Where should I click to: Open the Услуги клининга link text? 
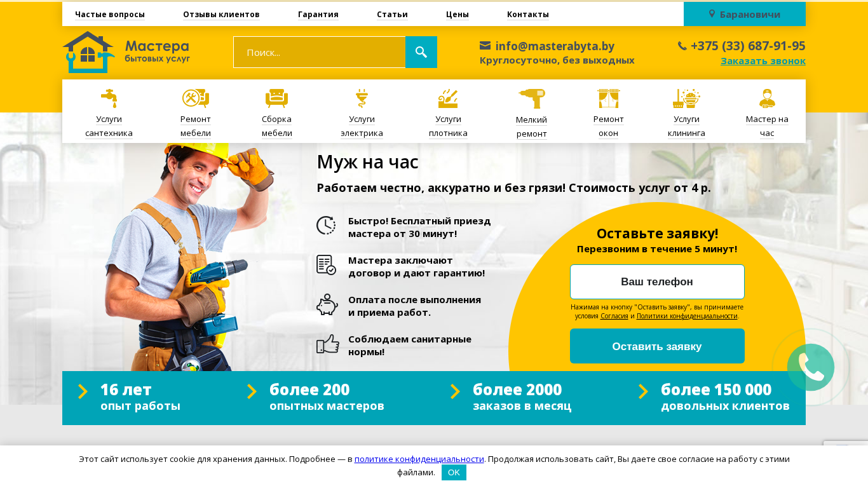pos(686,126)
